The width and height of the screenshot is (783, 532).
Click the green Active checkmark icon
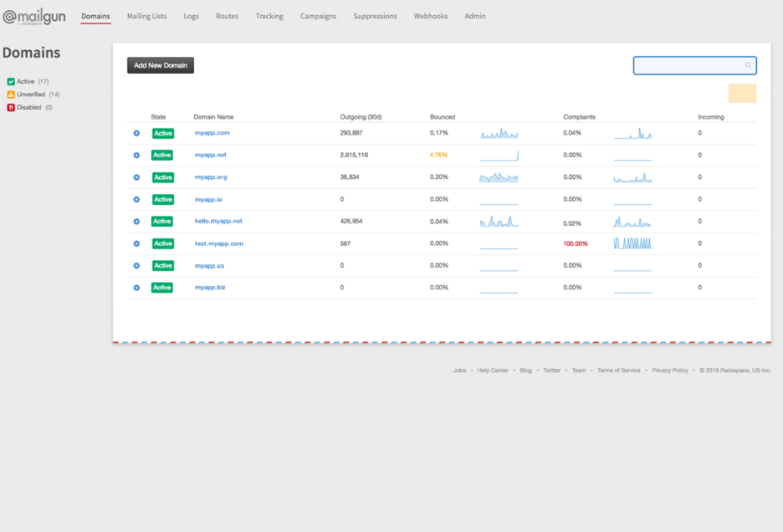(9, 81)
